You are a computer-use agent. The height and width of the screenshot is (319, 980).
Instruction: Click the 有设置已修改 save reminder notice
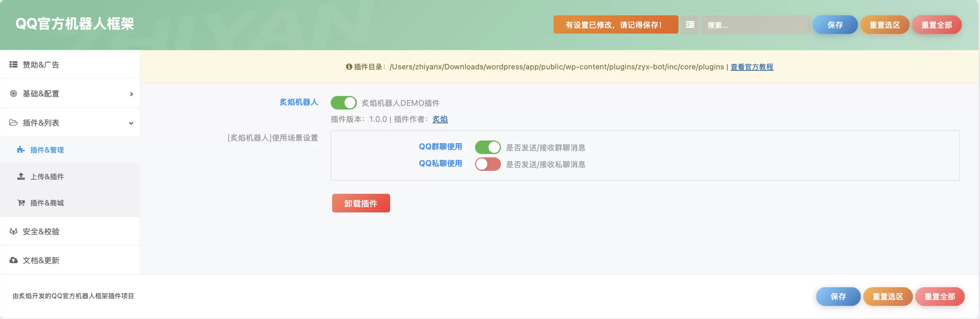click(x=615, y=25)
